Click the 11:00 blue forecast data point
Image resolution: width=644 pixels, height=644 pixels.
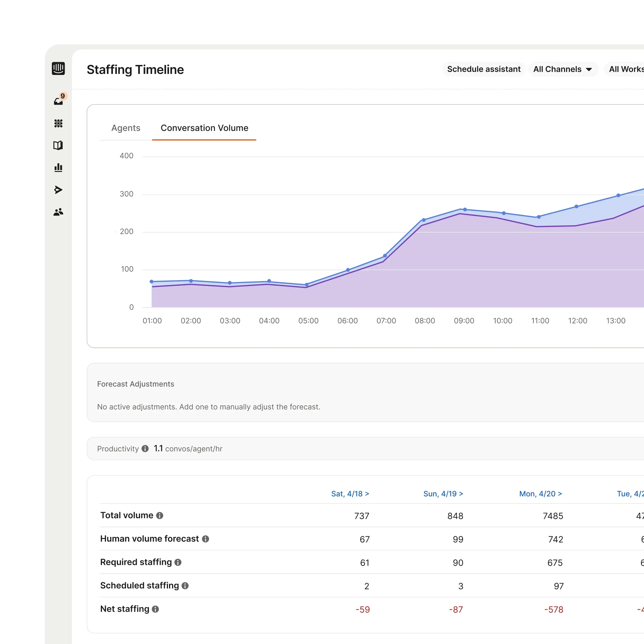539,217
